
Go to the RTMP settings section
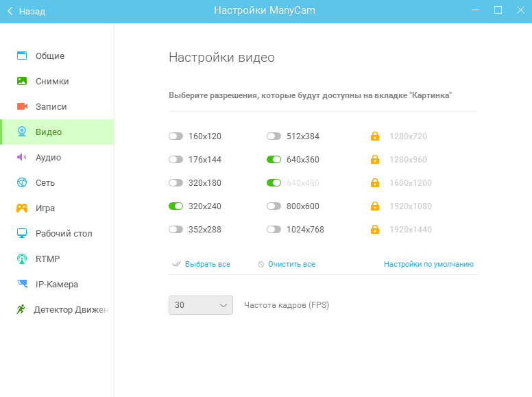57,259
